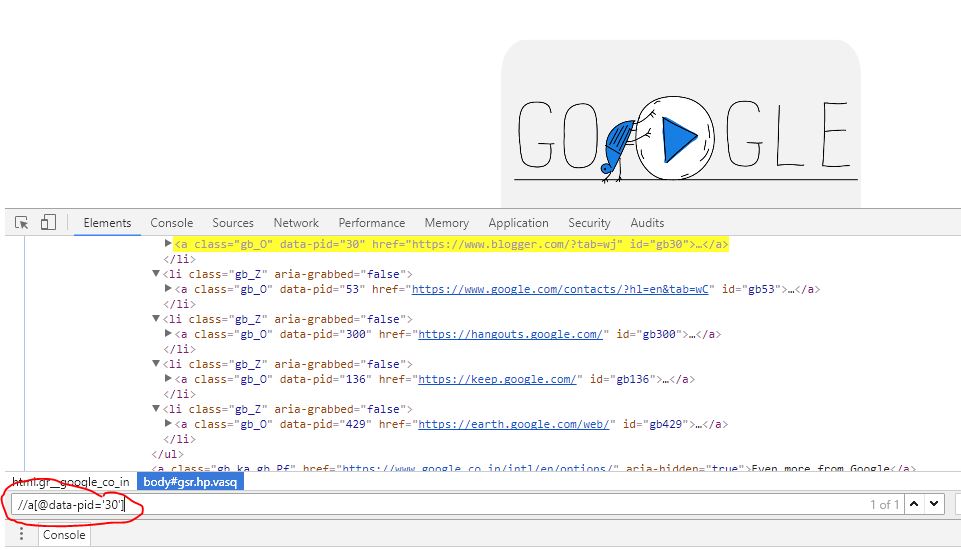Screen dimensions: 961x550
Task: Open the Network tab
Action: coord(296,223)
